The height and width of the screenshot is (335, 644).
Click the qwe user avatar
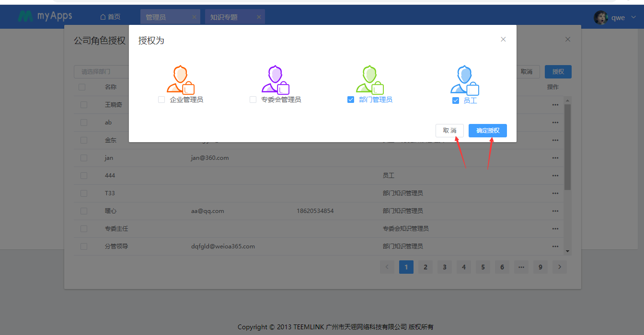[600, 18]
